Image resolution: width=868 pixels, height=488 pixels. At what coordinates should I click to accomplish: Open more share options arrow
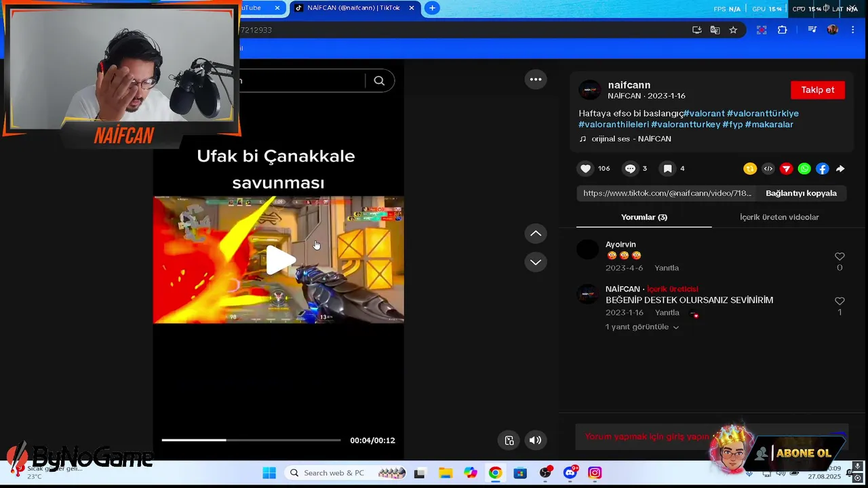pyautogui.click(x=840, y=169)
